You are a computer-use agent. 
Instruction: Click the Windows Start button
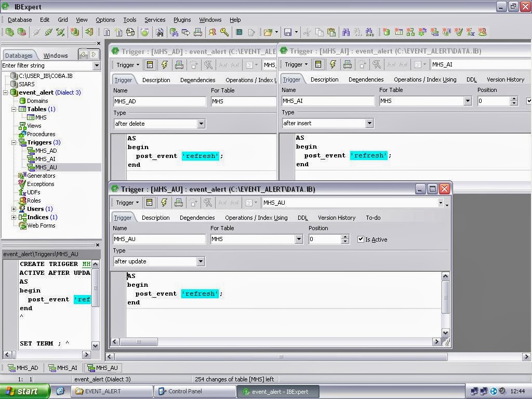[x=25, y=391]
